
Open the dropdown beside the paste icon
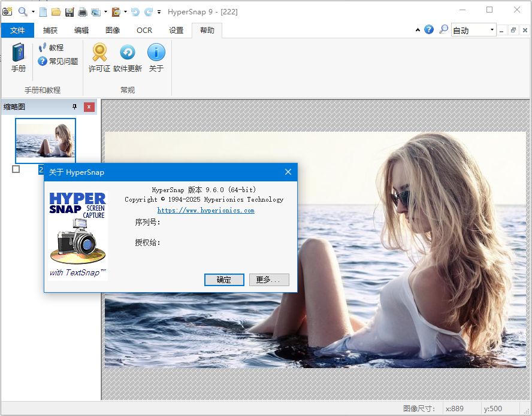(125, 11)
